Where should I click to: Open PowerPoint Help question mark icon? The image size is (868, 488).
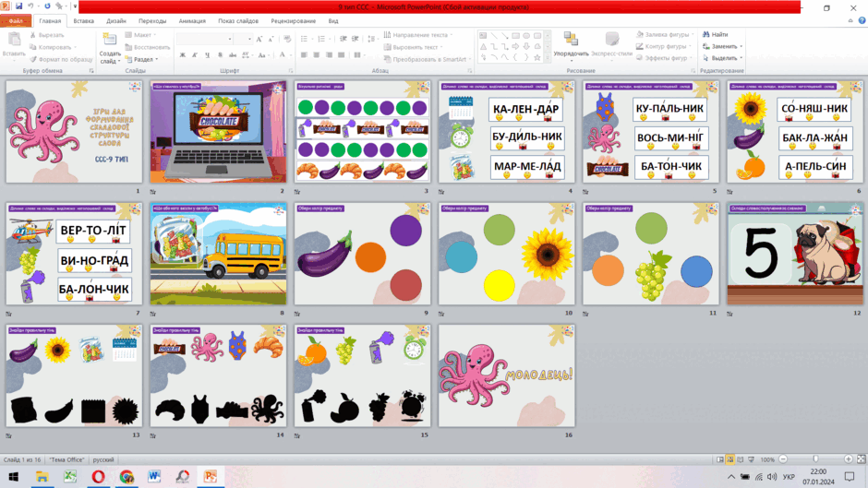(x=862, y=20)
